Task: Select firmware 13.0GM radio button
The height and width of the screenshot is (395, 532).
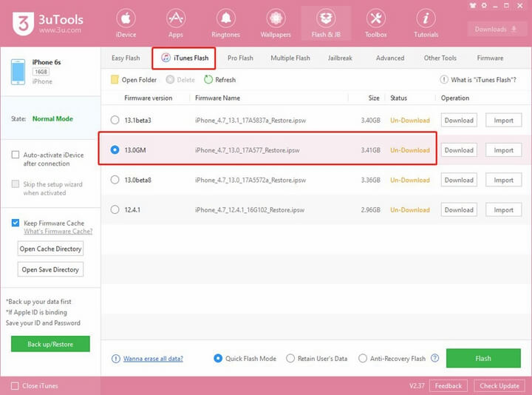Action: pyautogui.click(x=115, y=149)
